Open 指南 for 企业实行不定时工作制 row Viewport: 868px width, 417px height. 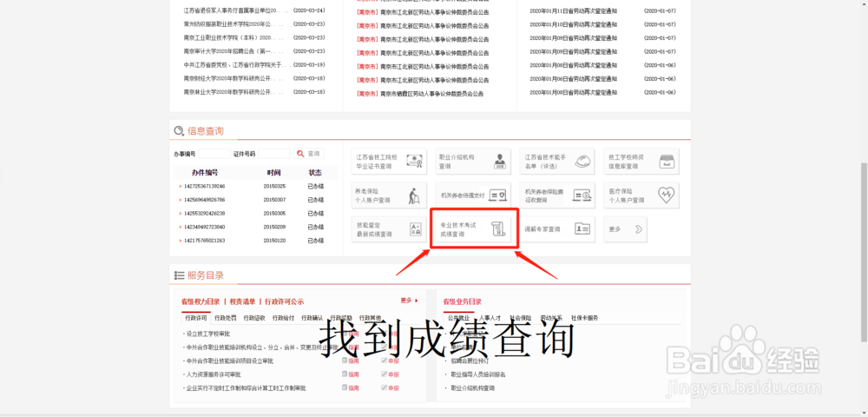pos(351,388)
